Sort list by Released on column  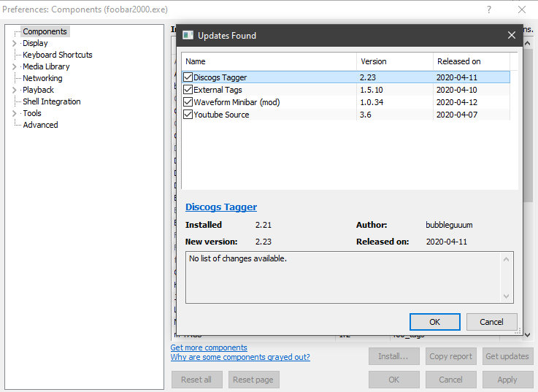pyautogui.click(x=458, y=61)
